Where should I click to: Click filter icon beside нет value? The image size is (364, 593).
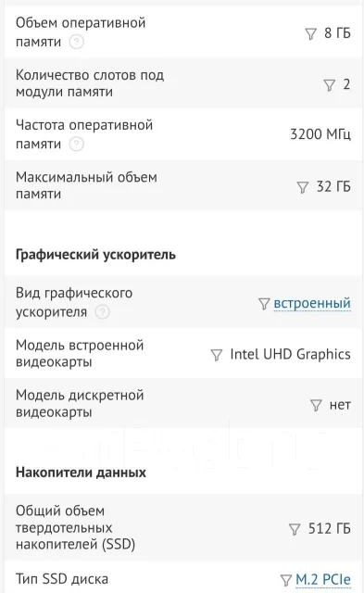[x=316, y=406]
